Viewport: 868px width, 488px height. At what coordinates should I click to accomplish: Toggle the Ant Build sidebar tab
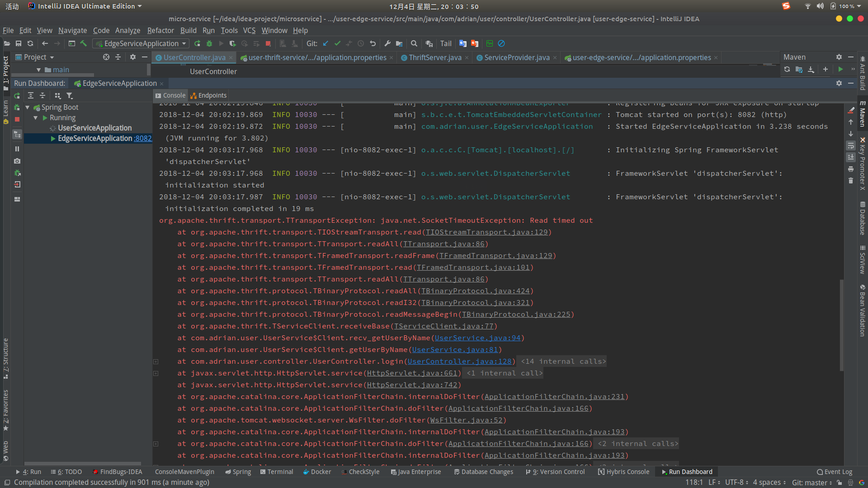(x=863, y=73)
